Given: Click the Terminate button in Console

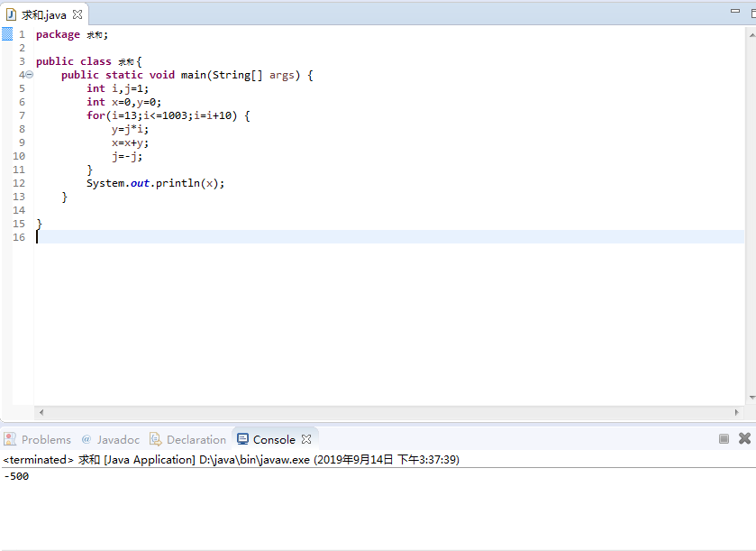Looking at the screenshot, I should pos(724,438).
